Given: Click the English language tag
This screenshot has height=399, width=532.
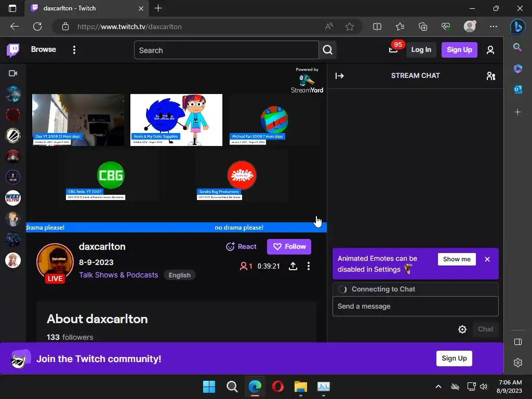Looking at the screenshot, I should click(179, 275).
